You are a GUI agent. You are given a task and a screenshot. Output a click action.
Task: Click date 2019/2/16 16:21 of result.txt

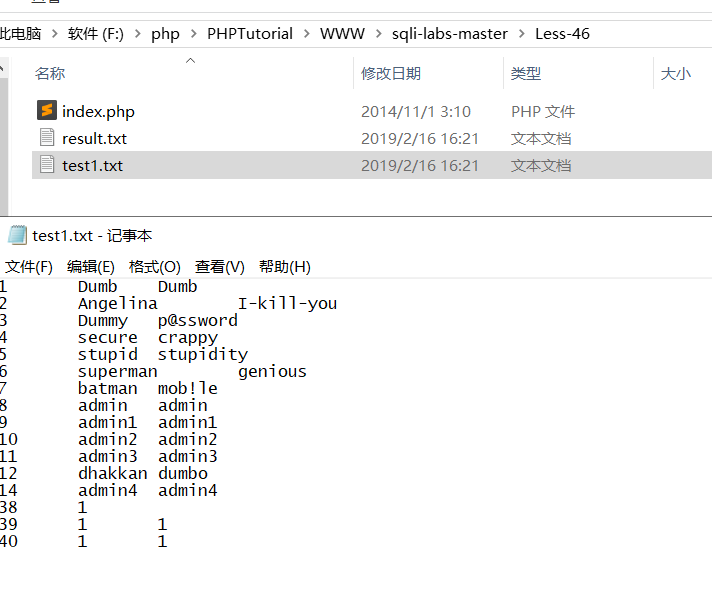pos(420,138)
